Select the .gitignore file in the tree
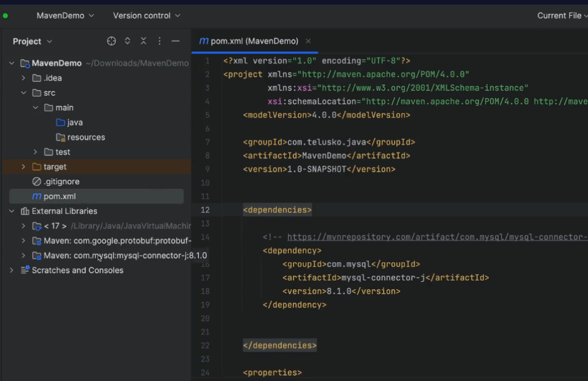 pos(96,181)
